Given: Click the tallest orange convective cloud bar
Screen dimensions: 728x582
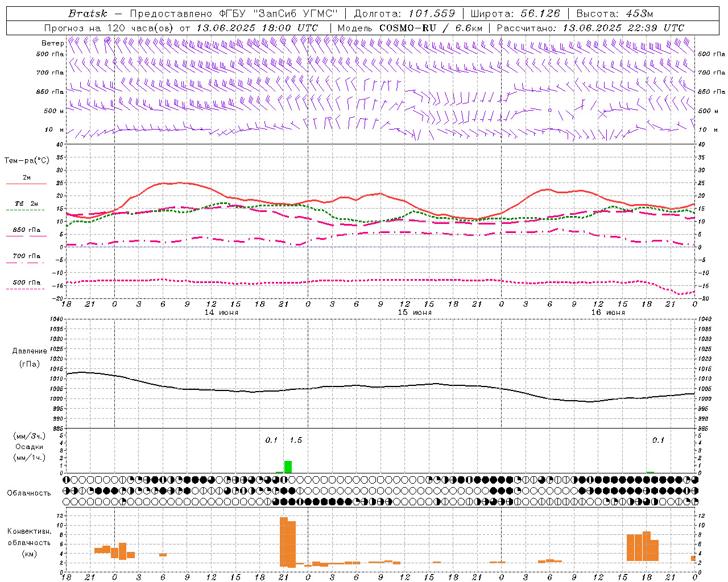Looking at the screenshot, I should point(283,542).
